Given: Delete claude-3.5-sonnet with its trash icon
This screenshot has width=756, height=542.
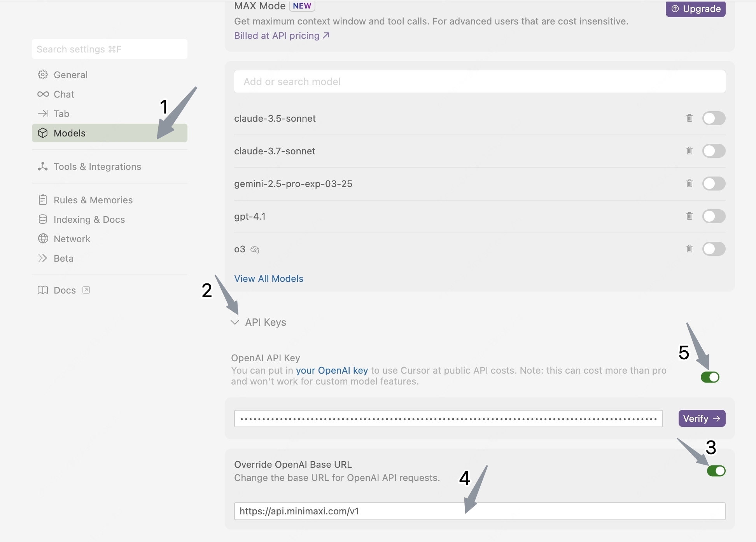Looking at the screenshot, I should pos(689,118).
